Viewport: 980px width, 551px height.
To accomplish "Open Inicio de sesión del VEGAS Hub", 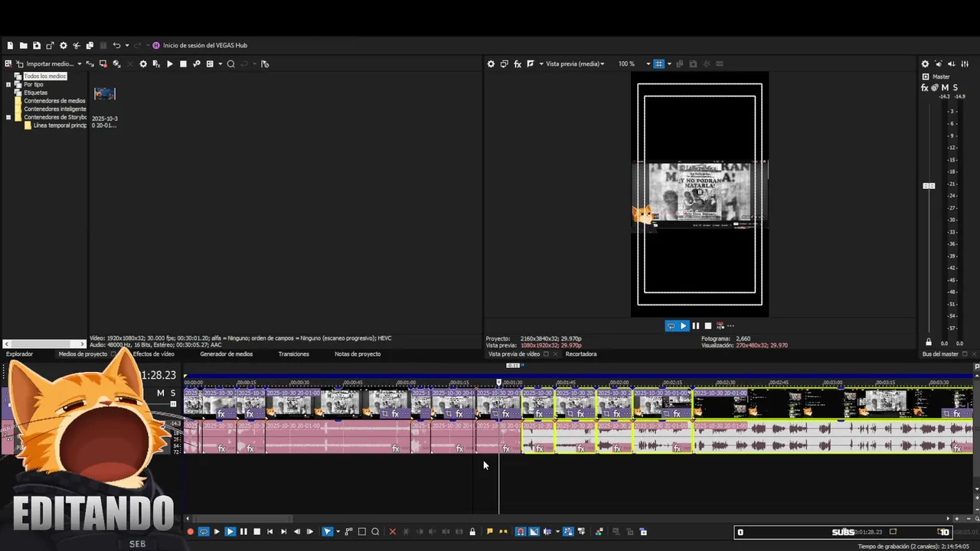I will (x=200, y=45).
